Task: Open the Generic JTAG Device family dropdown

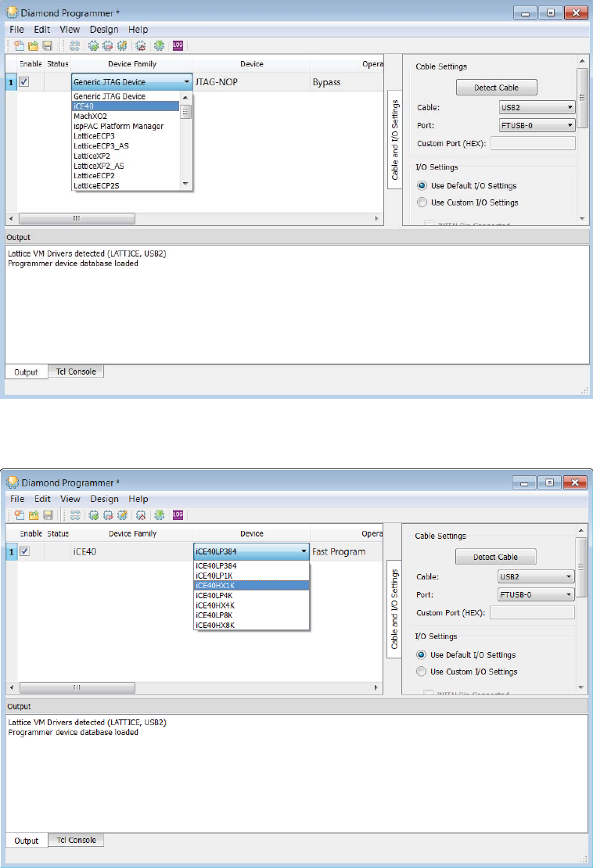Action: coord(131,82)
